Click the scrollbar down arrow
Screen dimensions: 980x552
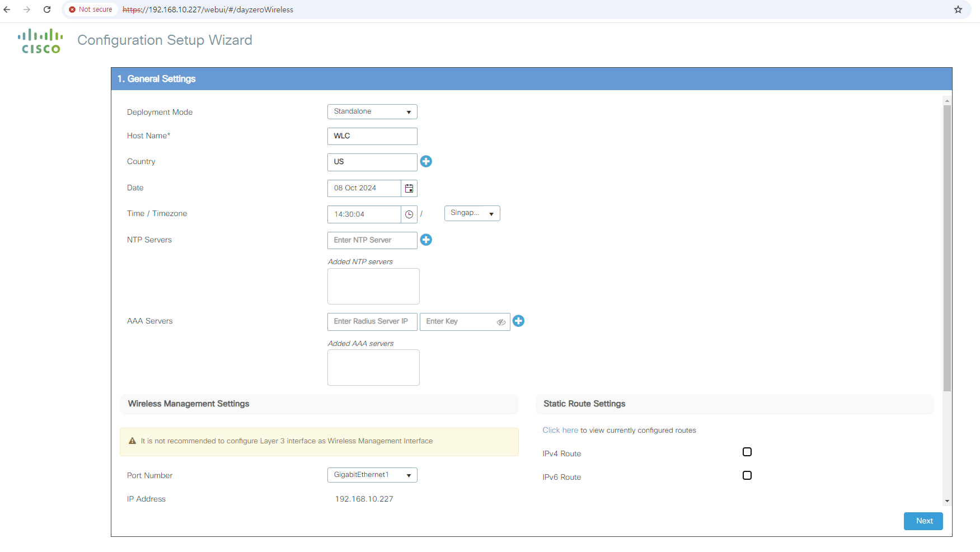click(947, 501)
